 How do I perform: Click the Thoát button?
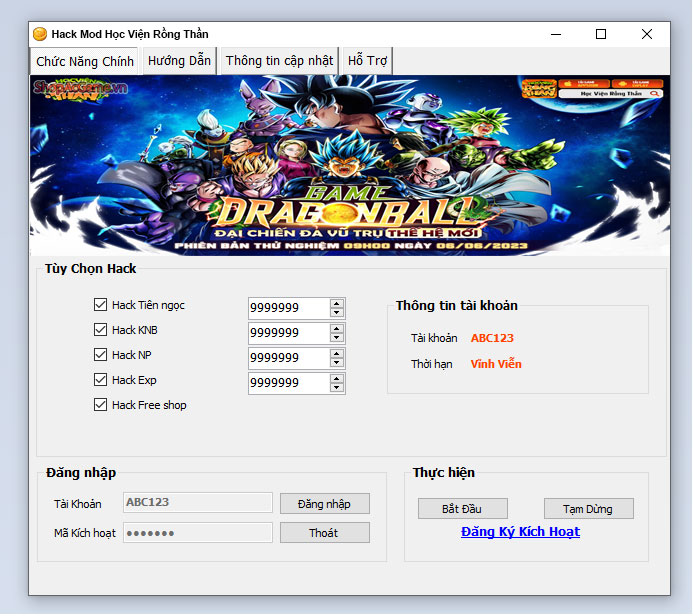[x=324, y=533]
